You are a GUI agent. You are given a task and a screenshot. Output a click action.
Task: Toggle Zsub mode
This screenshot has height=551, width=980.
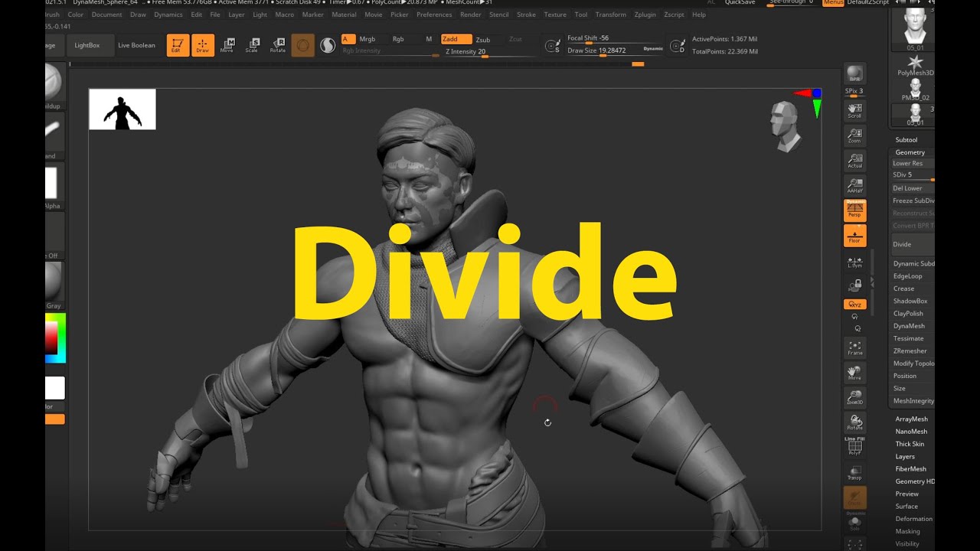[482, 40]
